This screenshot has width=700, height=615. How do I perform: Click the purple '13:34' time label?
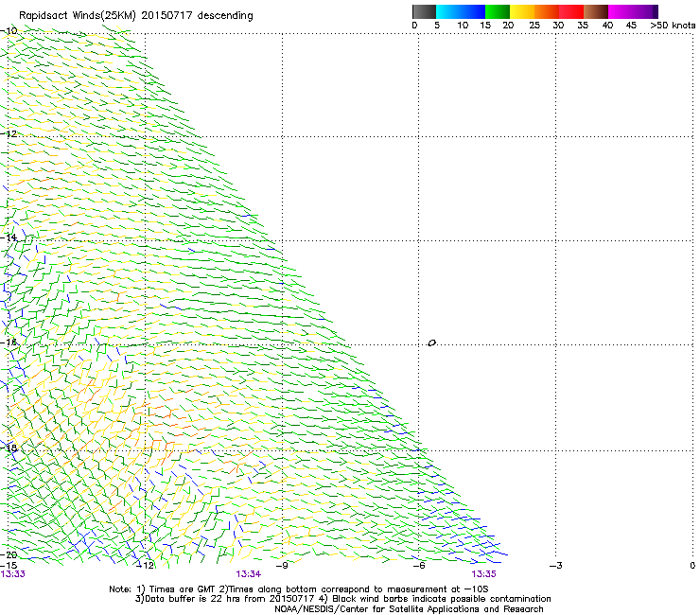click(x=248, y=574)
